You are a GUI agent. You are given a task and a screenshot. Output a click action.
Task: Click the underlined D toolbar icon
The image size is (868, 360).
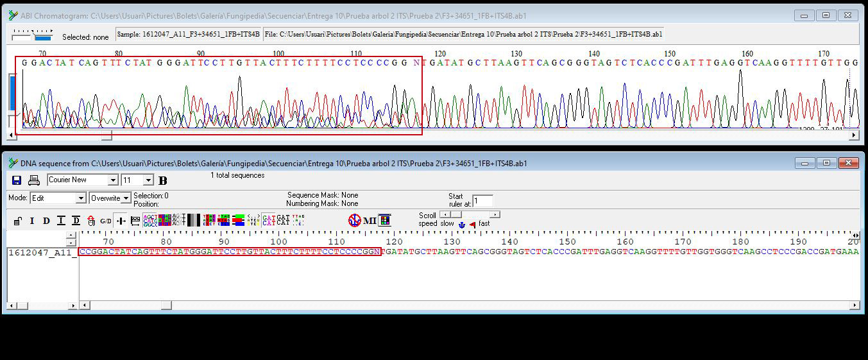click(76, 221)
